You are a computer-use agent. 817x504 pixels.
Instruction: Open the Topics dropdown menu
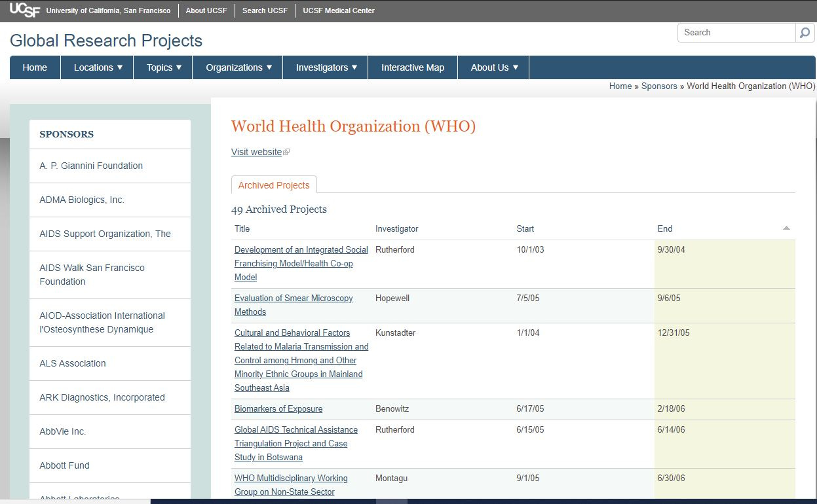coord(164,67)
